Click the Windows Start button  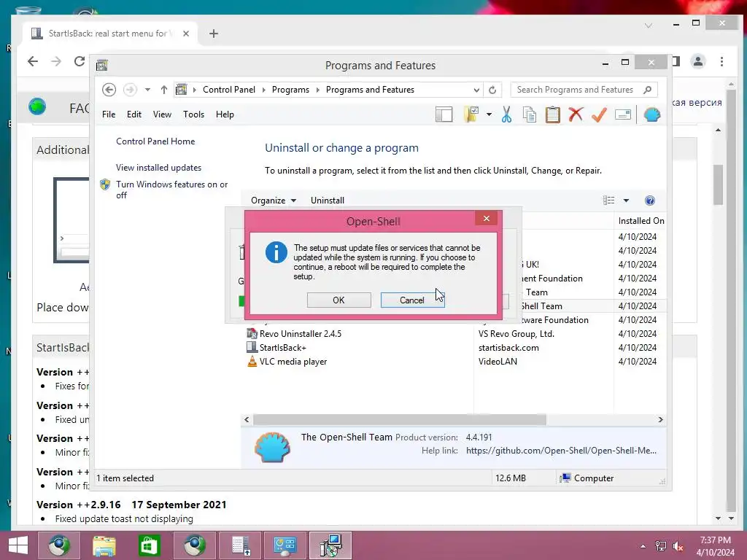coord(18,545)
